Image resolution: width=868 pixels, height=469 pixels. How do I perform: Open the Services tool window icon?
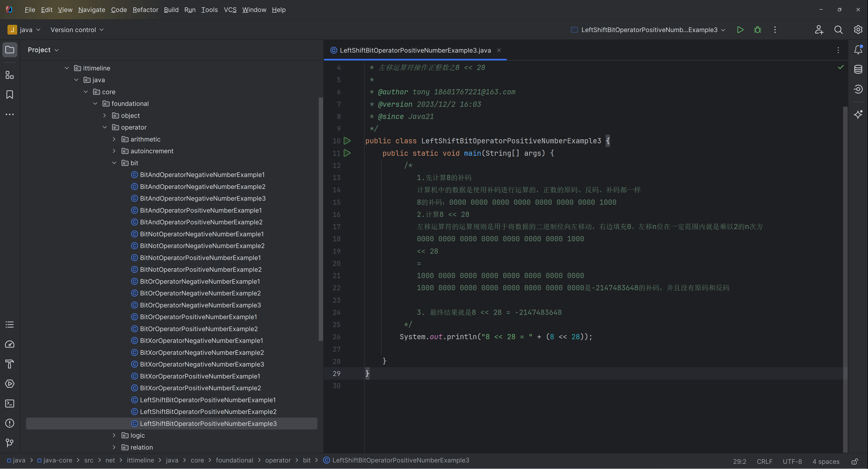click(10, 383)
